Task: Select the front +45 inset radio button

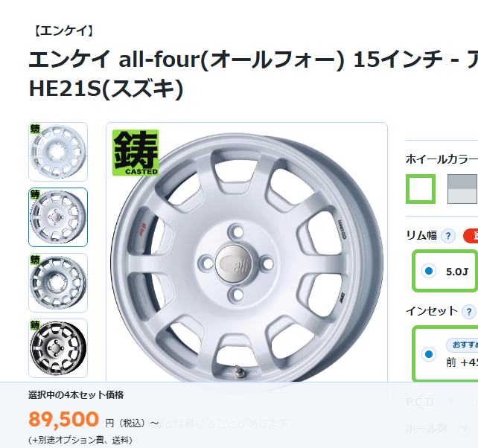Action: coord(429,354)
